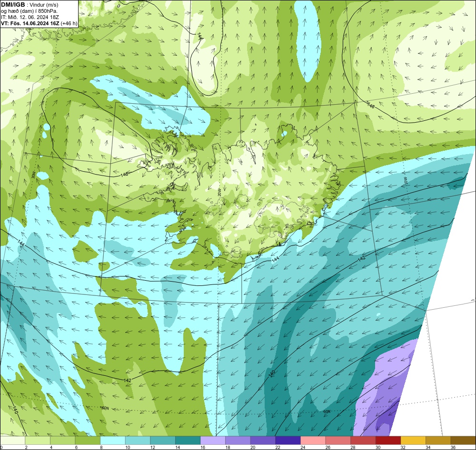Image resolution: width=476 pixels, height=450 pixels.
Task: Click the '60N' latitude label in lower left
Action: click(x=105, y=408)
